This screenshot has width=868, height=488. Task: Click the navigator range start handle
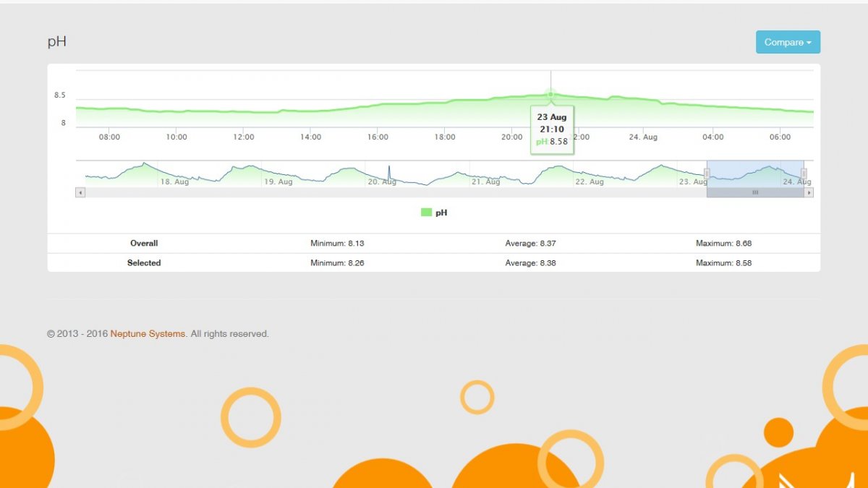[707, 174]
